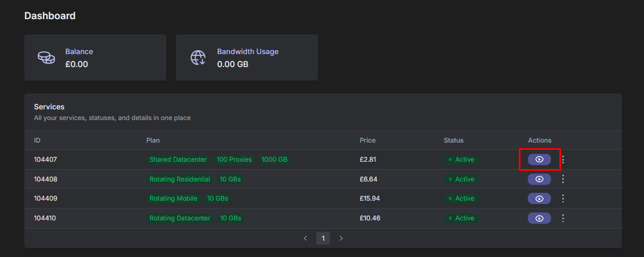Click service ID 104409
644x257 pixels.
(45, 198)
